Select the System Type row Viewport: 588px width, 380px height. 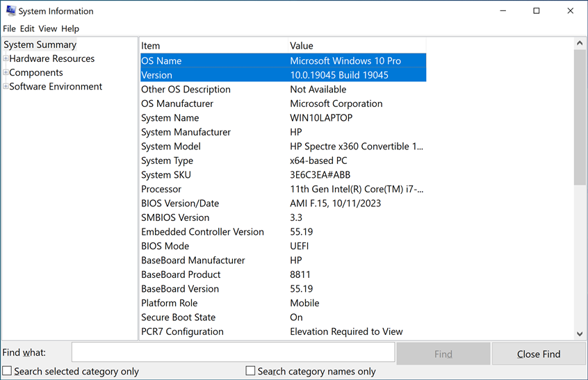coord(283,160)
